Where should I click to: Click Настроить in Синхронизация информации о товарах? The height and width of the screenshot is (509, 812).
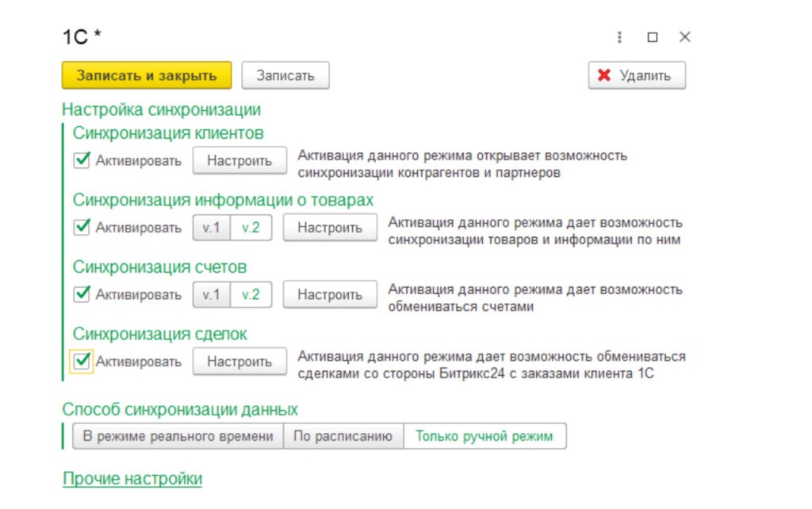pos(329,228)
